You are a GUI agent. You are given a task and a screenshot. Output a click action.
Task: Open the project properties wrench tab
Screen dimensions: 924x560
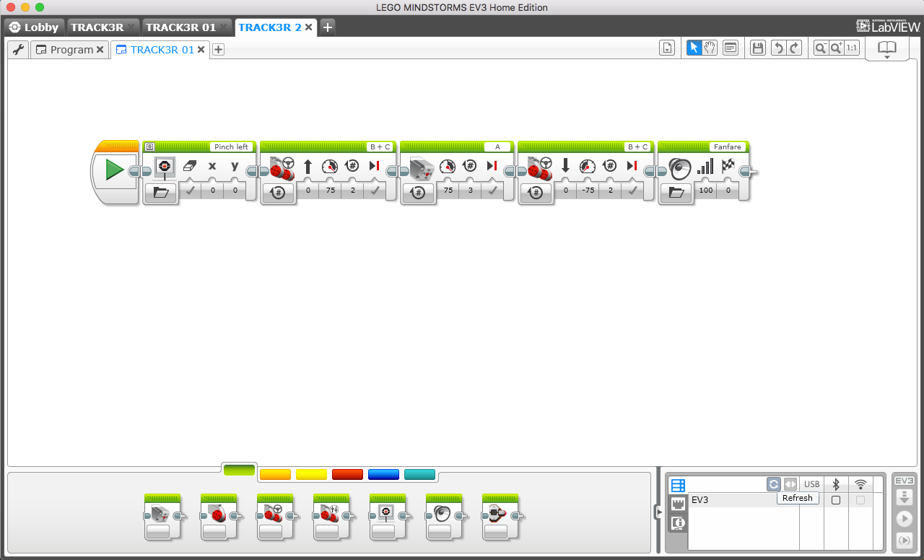point(19,50)
